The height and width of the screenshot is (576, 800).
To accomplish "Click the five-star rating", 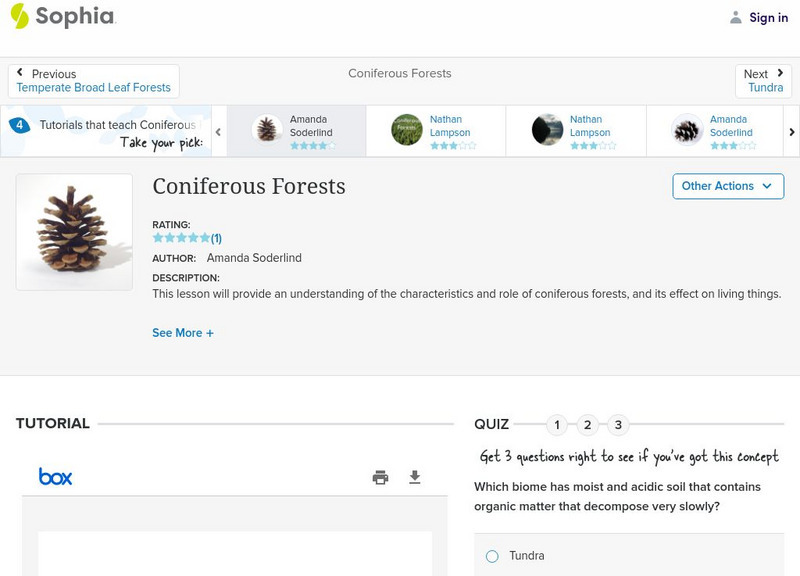I will pyautogui.click(x=181, y=238).
